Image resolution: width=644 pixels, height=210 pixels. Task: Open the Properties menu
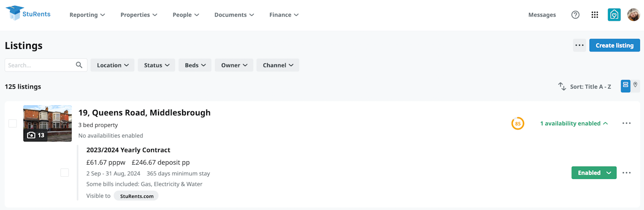pos(139,15)
